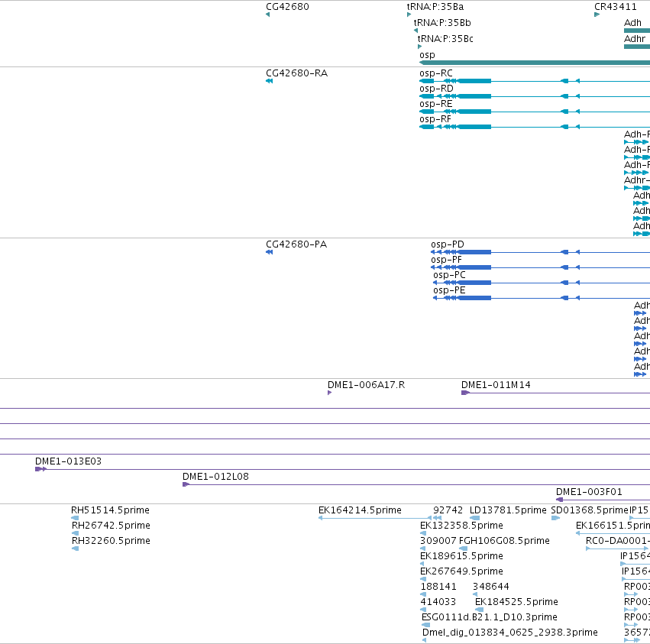Viewport: 650px width, 644px height.
Task: Click the EK132358.5prime EST label
Action: [x=461, y=526]
